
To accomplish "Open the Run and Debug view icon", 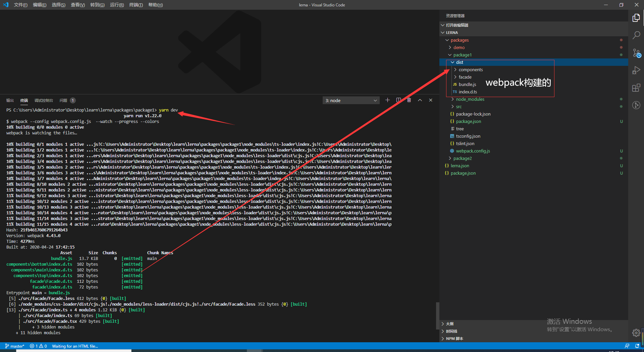I will click(636, 71).
